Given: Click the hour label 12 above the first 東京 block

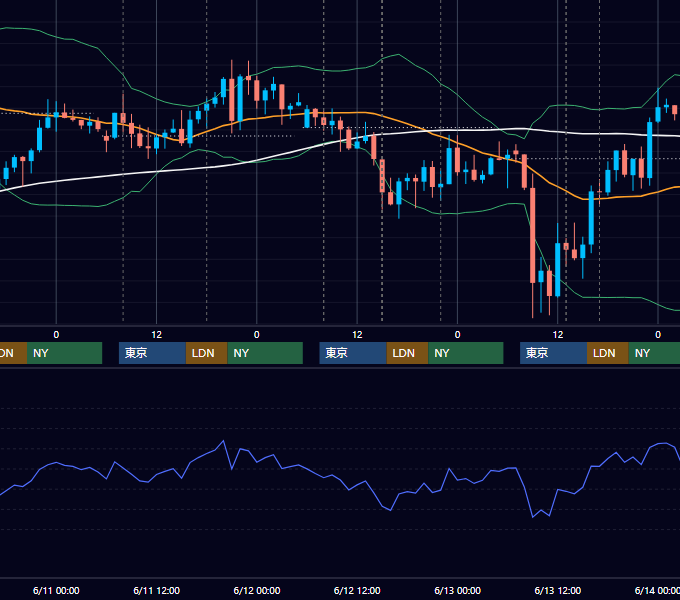Looking at the screenshot, I should tap(157, 335).
